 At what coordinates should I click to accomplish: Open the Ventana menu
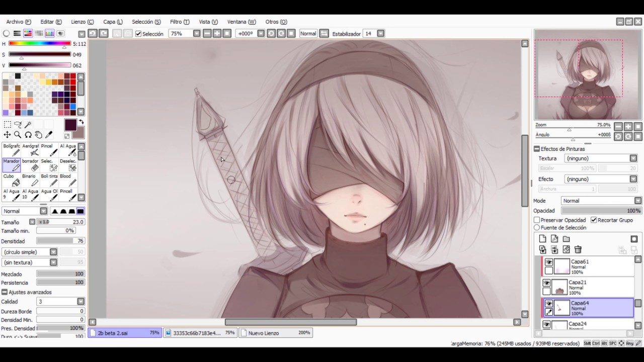pyautogui.click(x=242, y=22)
